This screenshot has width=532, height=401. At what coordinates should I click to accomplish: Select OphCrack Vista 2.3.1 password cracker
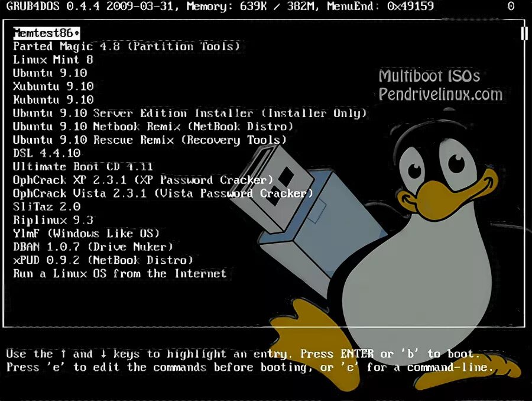pyautogui.click(x=163, y=193)
